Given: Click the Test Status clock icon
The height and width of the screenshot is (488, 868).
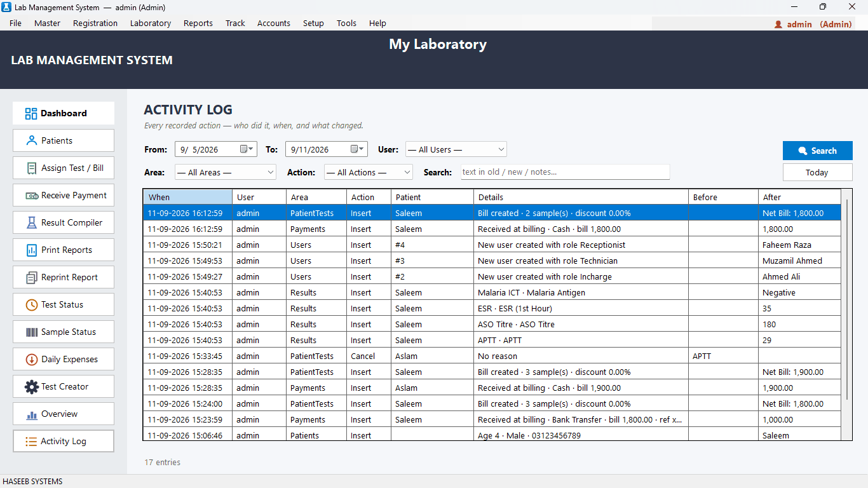Looking at the screenshot, I should (32, 305).
